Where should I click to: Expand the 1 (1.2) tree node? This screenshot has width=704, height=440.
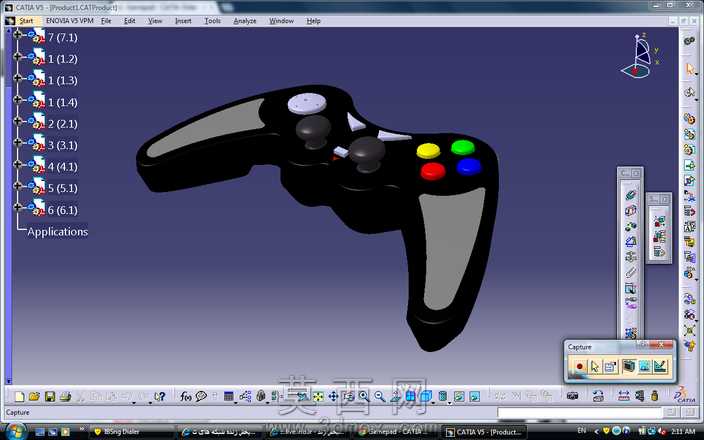coord(18,56)
